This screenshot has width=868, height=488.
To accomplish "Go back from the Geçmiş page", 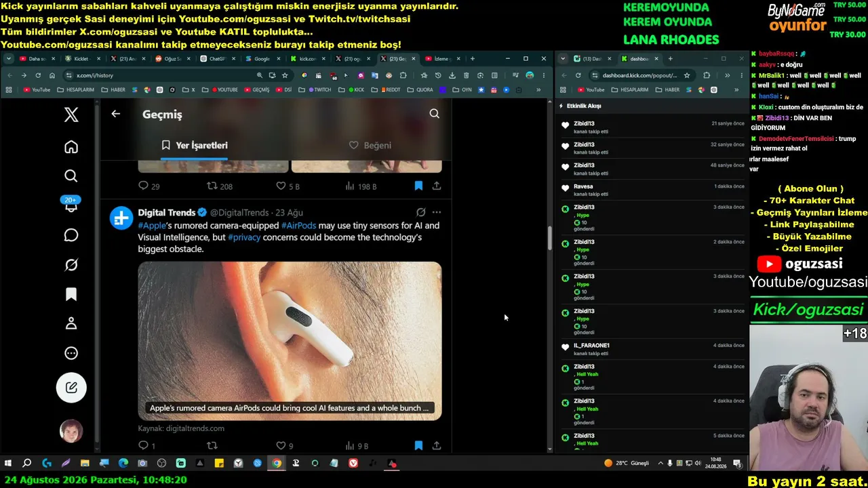I will pyautogui.click(x=116, y=114).
